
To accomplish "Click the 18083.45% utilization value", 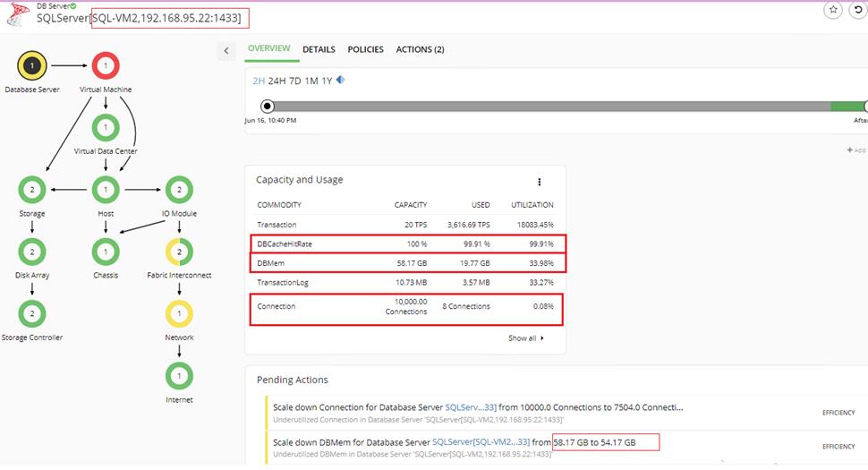I will coord(535,225).
